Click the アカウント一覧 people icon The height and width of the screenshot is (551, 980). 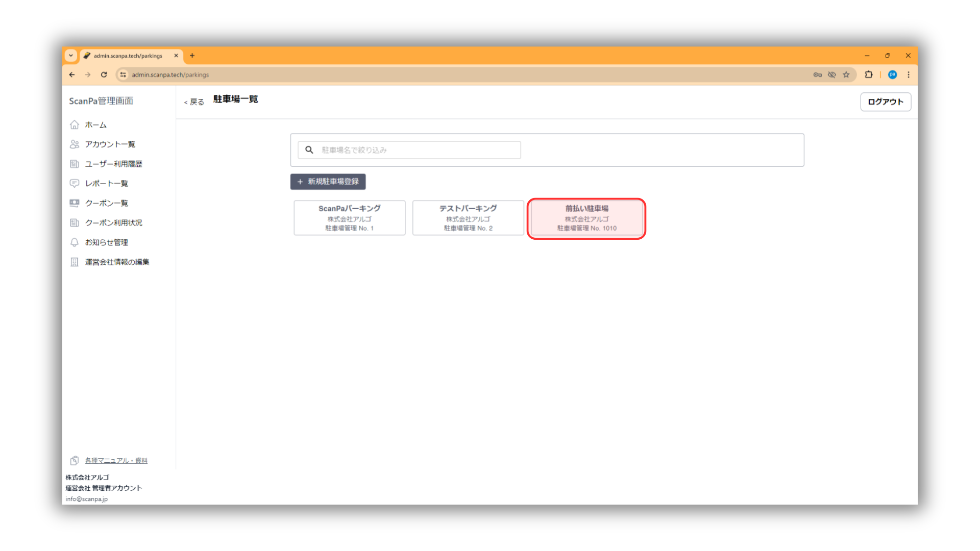(75, 144)
